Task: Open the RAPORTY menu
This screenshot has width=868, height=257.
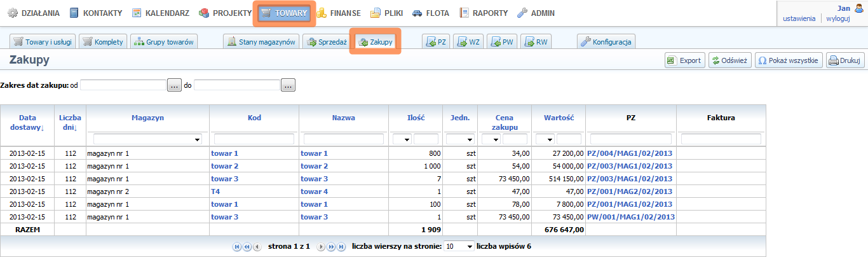Action: click(484, 13)
